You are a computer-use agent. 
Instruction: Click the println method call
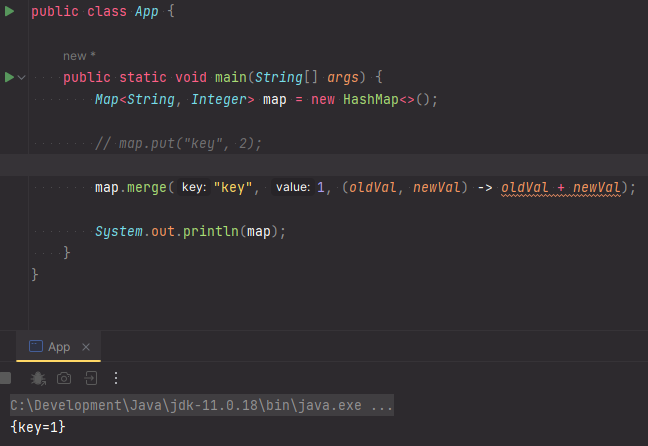[211, 231]
